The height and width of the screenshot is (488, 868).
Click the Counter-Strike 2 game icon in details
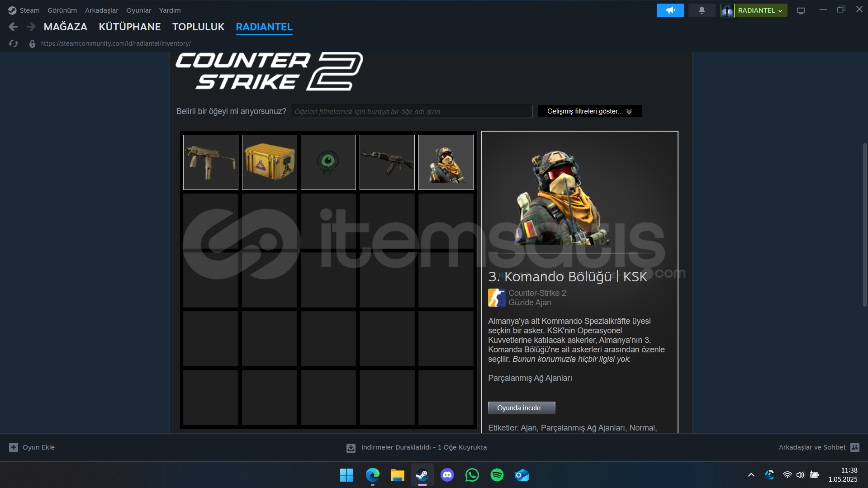[497, 298]
